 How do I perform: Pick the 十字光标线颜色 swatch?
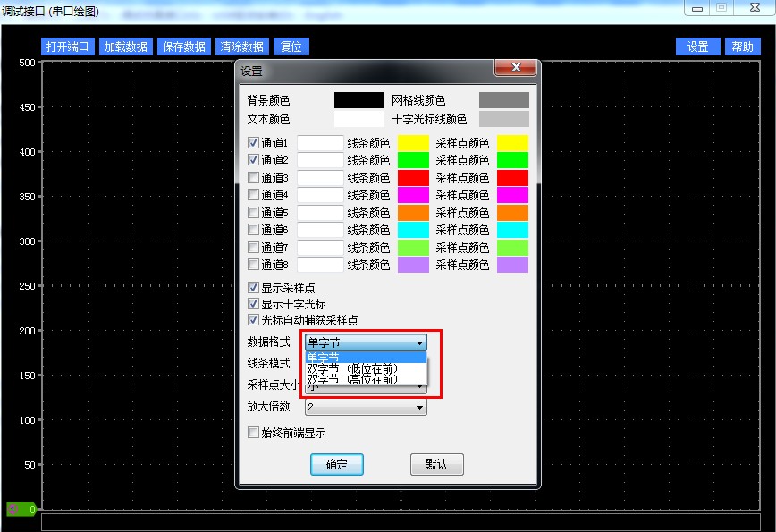tap(504, 119)
